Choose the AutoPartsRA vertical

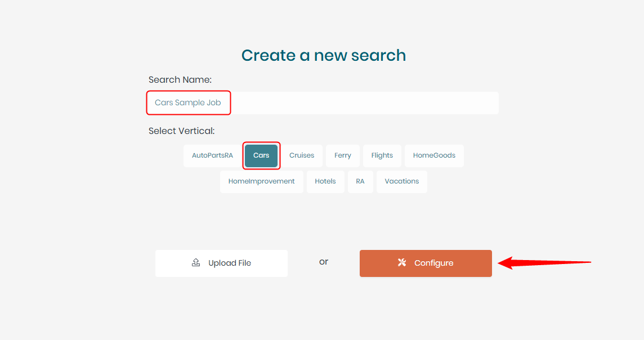click(212, 155)
